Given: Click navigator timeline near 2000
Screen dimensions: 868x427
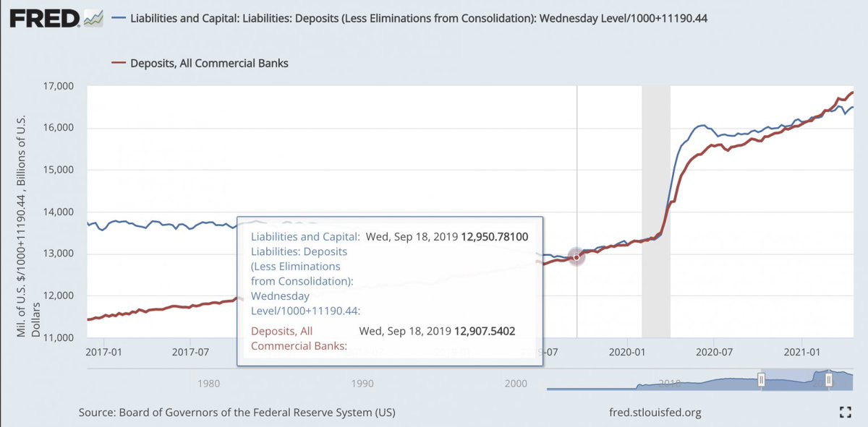Looking at the screenshot, I should 516,383.
